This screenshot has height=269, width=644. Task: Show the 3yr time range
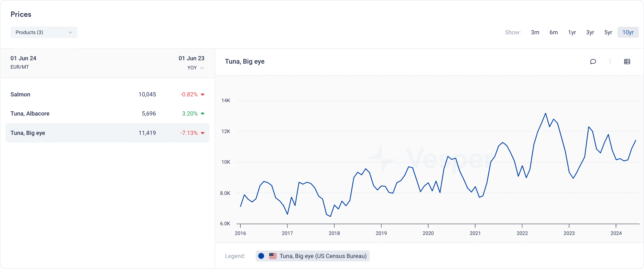(590, 32)
